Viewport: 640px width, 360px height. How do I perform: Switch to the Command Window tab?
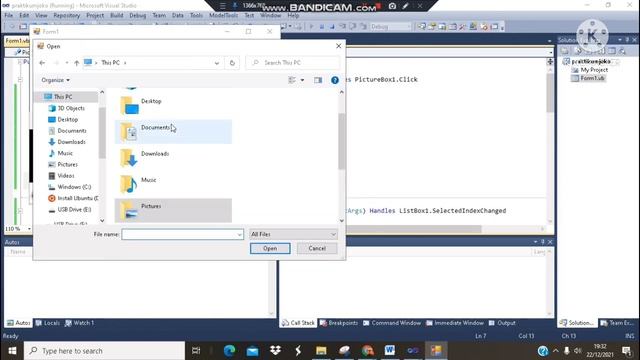[392, 323]
